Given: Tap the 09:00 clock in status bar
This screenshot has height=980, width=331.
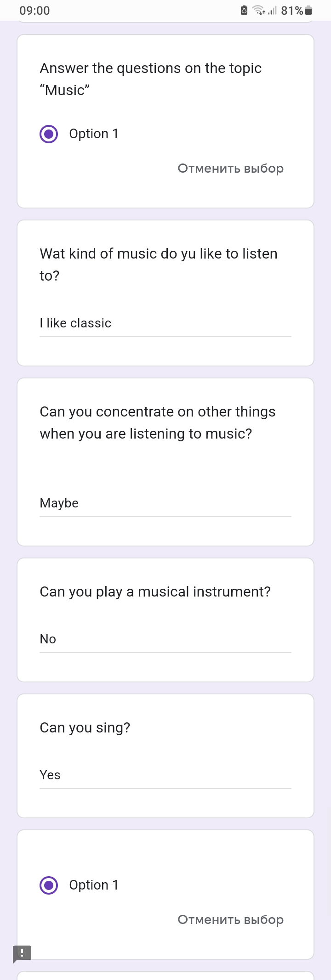Looking at the screenshot, I should pyautogui.click(x=34, y=11).
